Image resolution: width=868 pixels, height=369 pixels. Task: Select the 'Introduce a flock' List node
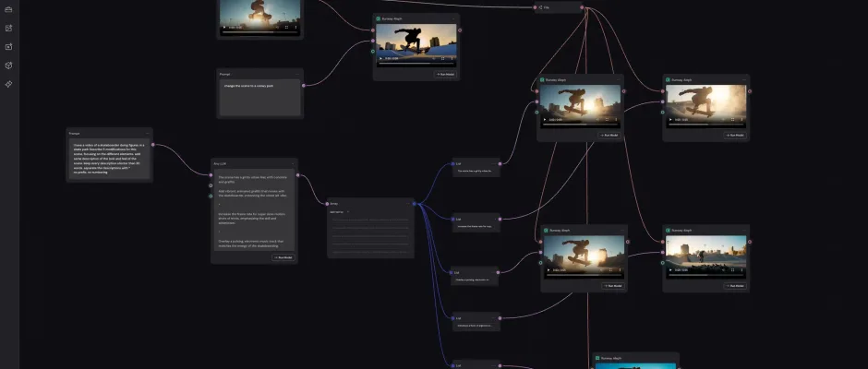pos(476,322)
